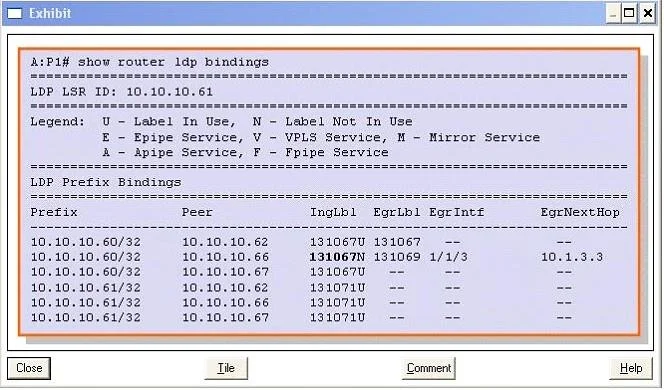The height and width of the screenshot is (390, 664).
Task: Click the Close button at bottom left
Action: pos(29,368)
